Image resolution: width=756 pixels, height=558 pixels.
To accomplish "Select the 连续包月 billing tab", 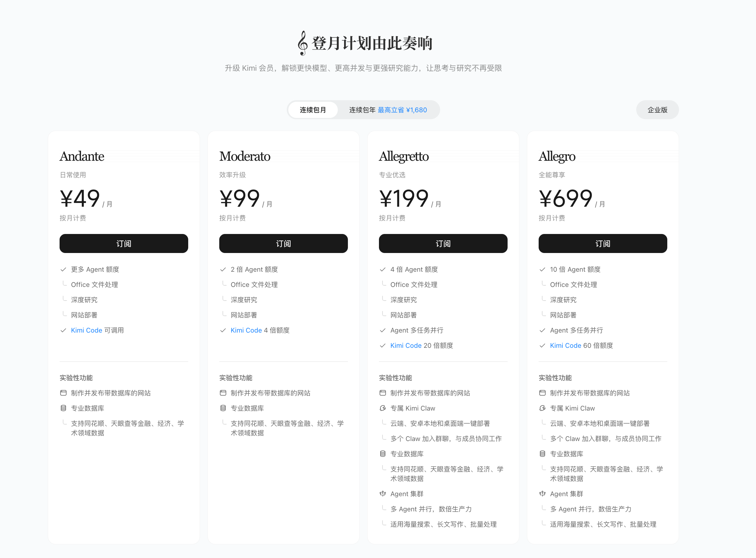I will pos(313,110).
